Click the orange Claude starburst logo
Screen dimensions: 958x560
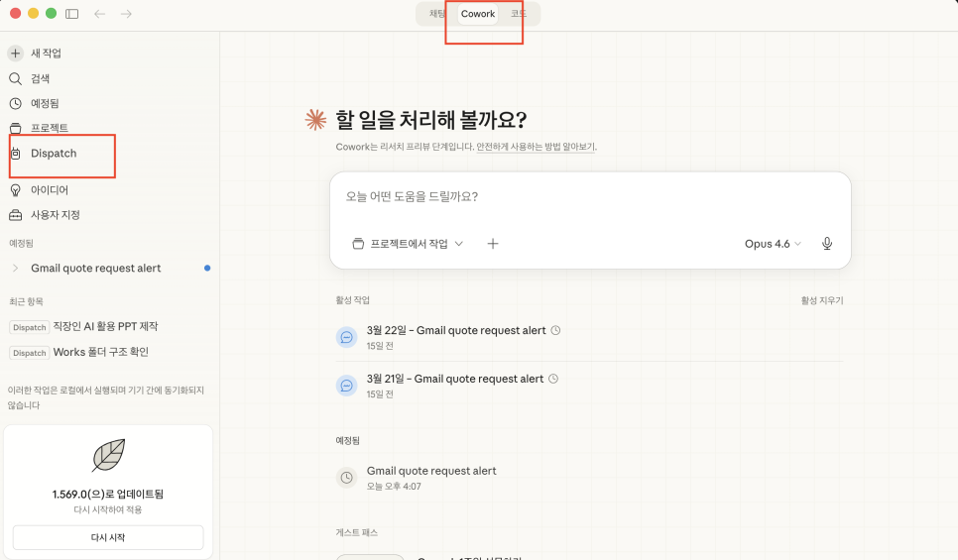316,120
